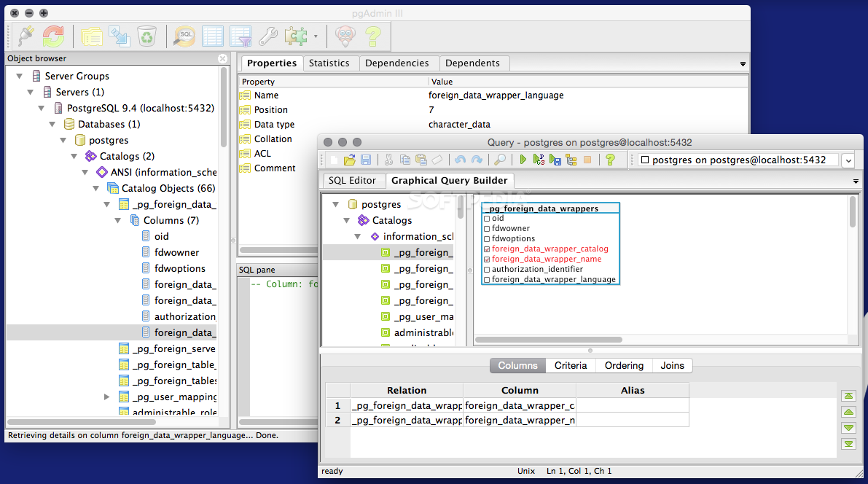Click the plugins puzzle piece icon
The height and width of the screenshot is (484, 868).
(296, 36)
